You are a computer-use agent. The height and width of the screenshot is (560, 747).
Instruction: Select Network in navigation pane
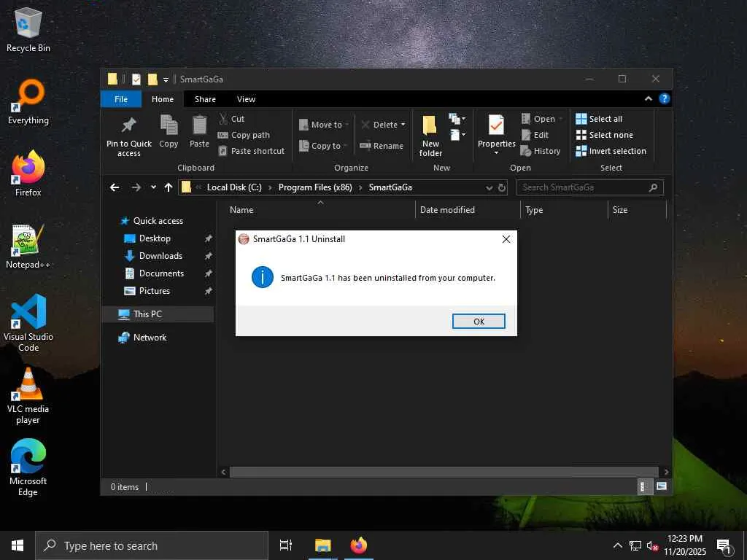[149, 338]
